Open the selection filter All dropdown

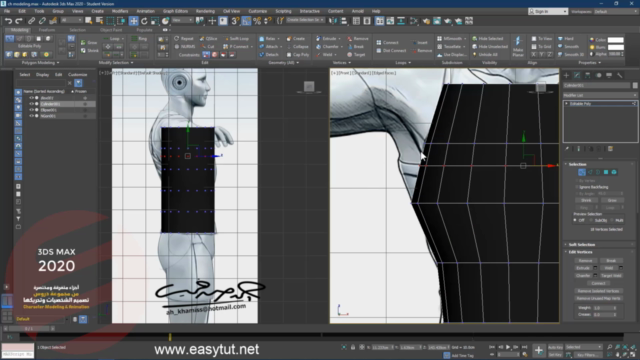point(71,20)
